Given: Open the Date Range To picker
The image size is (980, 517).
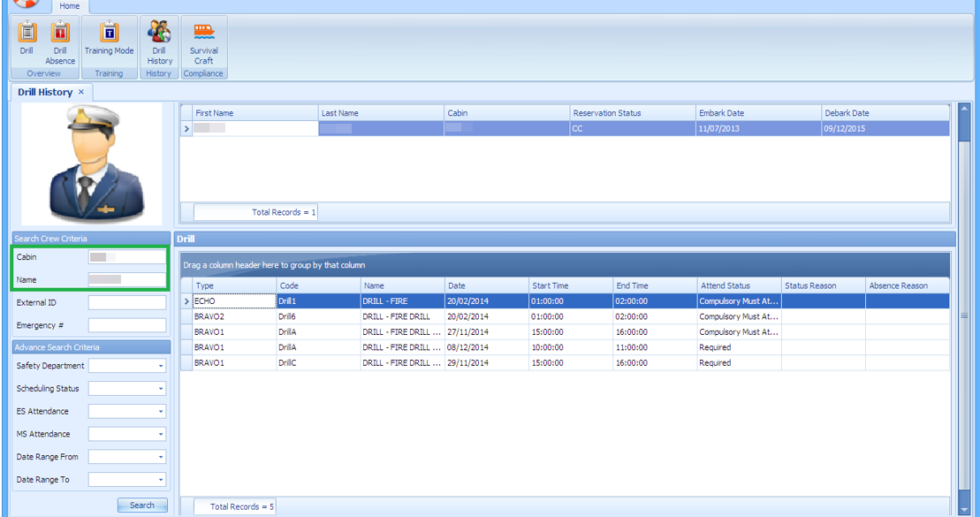Looking at the screenshot, I should (162, 479).
